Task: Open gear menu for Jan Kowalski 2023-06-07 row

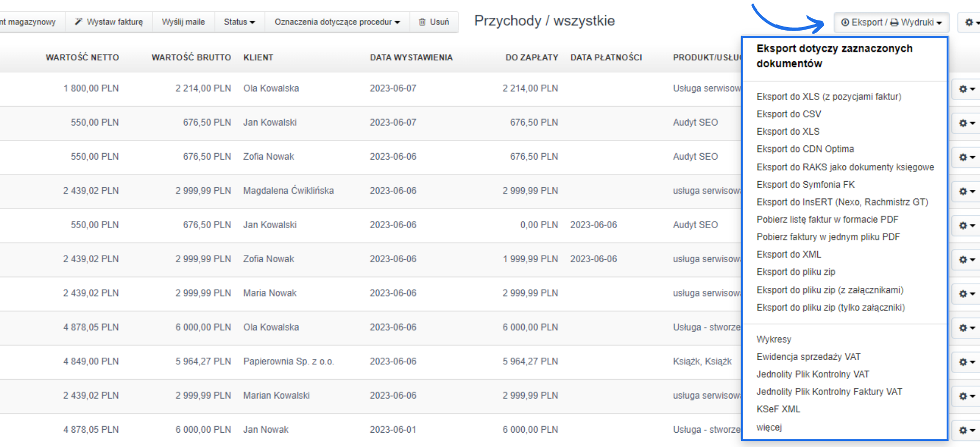Action: tap(967, 123)
